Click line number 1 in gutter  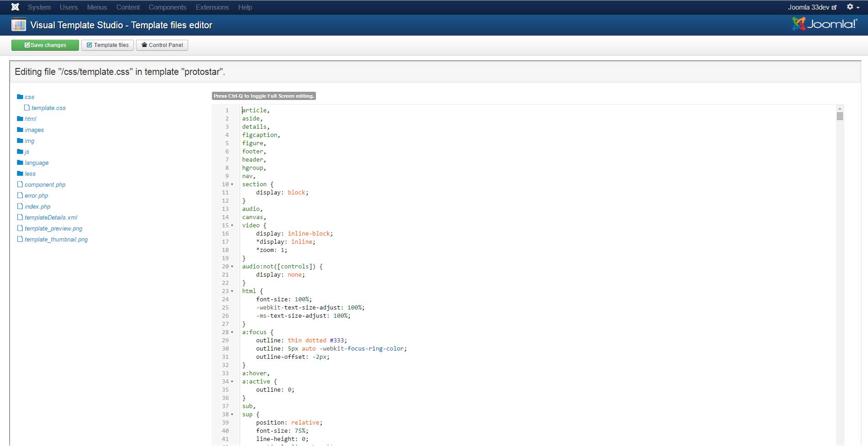pyautogui.click(x=226, y=110)
